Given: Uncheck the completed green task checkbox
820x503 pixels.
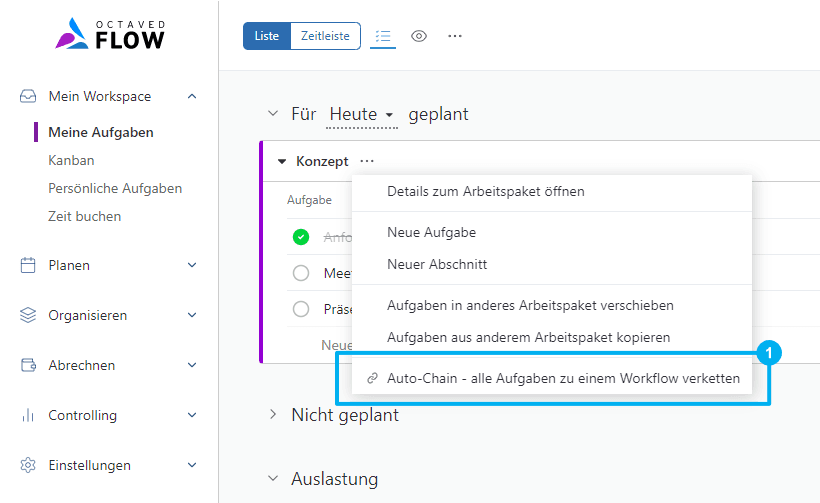Looking at the screenshot, I should (x=301, y=237).
